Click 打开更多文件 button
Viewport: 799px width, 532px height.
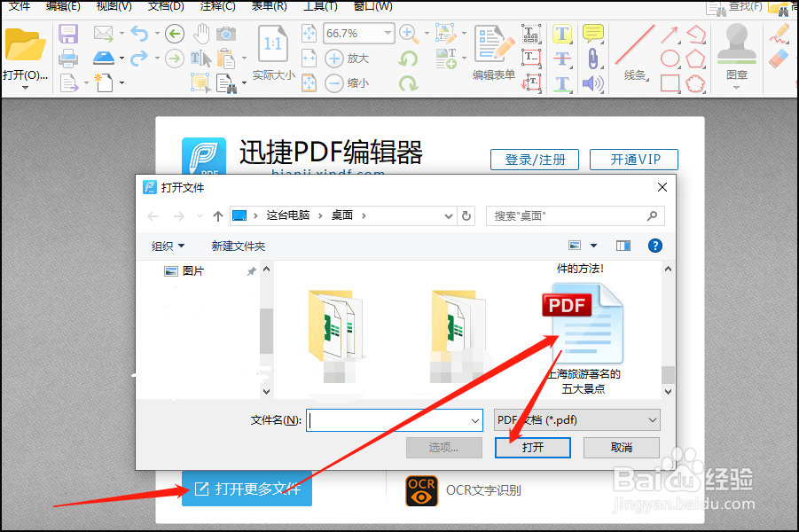click(247, 489)
